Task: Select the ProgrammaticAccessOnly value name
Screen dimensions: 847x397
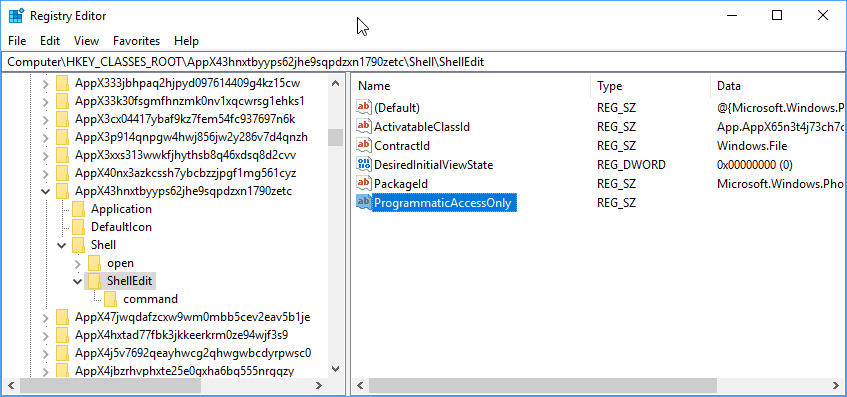Action: pyautogui.click(x=443, y=203)
